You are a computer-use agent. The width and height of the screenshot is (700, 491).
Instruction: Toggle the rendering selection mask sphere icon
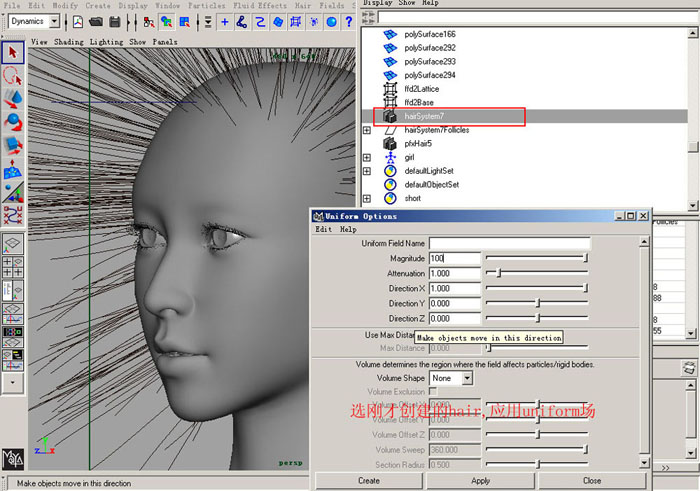(x=331, y=21)
